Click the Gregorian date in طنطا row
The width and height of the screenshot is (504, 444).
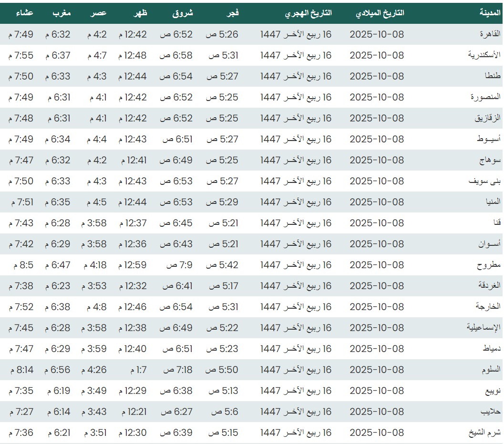pyautogui.click(x=377, y=76)
